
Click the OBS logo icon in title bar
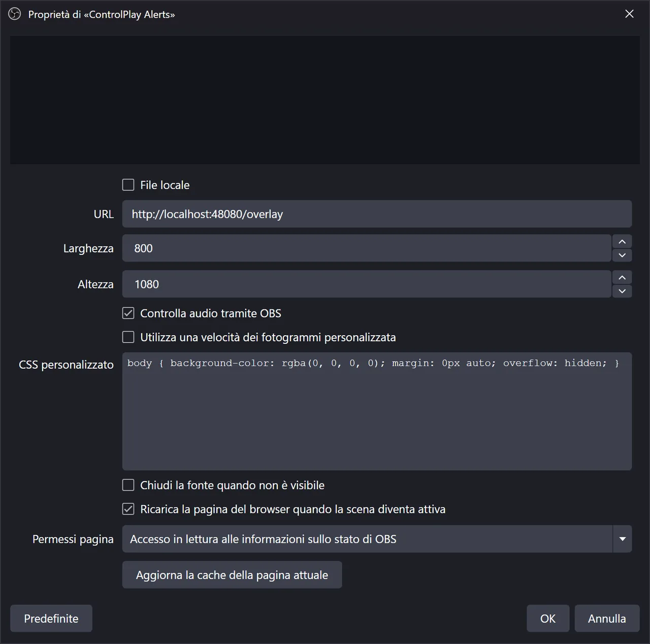pyautogui.click(x=15, y=14)
